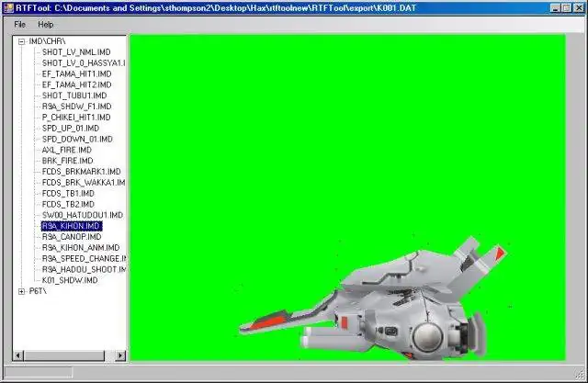Click the RTFTool title bar icon
The height and width of the screenshot is (383, 588).
8,7
